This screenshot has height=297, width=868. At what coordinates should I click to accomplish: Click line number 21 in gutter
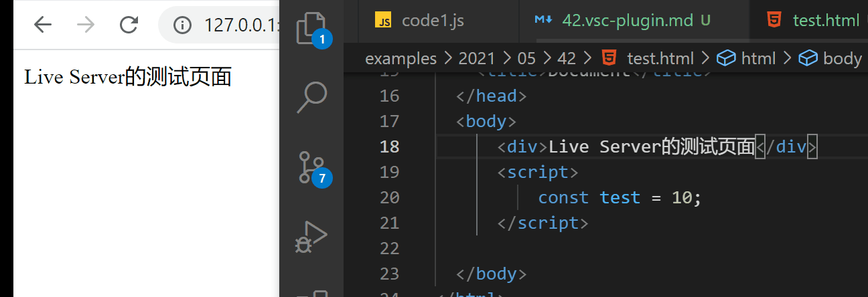pos(389,223)
